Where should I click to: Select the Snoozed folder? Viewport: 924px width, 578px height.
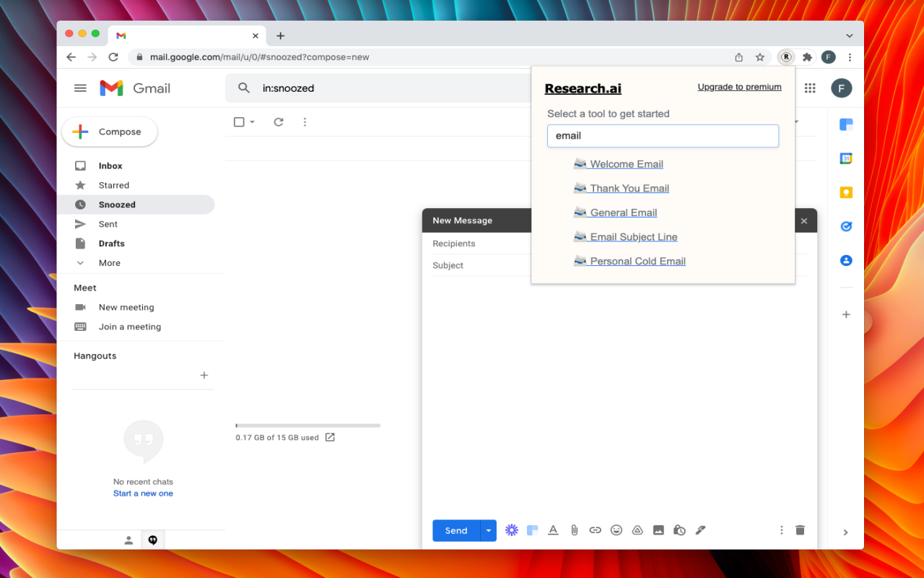point(136,204)
